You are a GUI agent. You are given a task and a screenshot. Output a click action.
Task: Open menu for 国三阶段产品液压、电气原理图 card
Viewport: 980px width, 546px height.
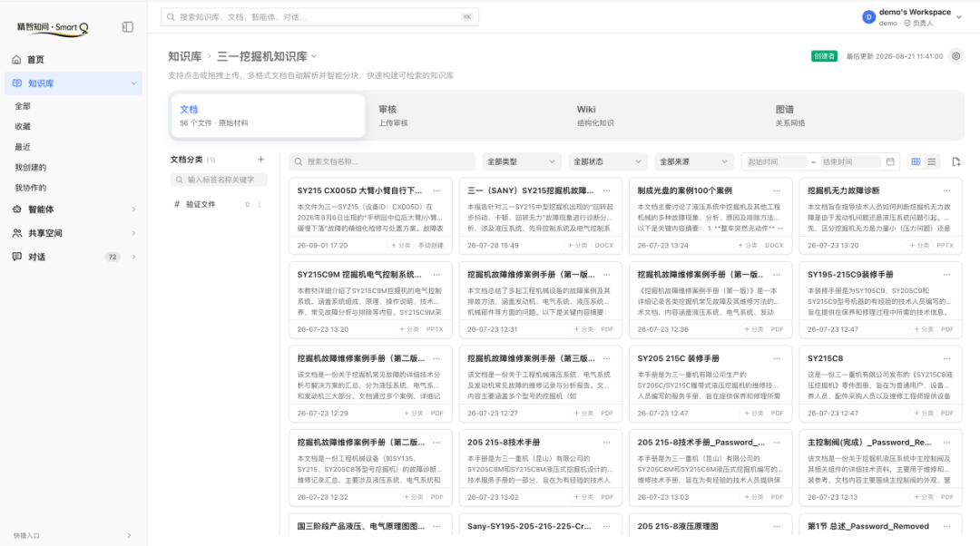(436, 526)
